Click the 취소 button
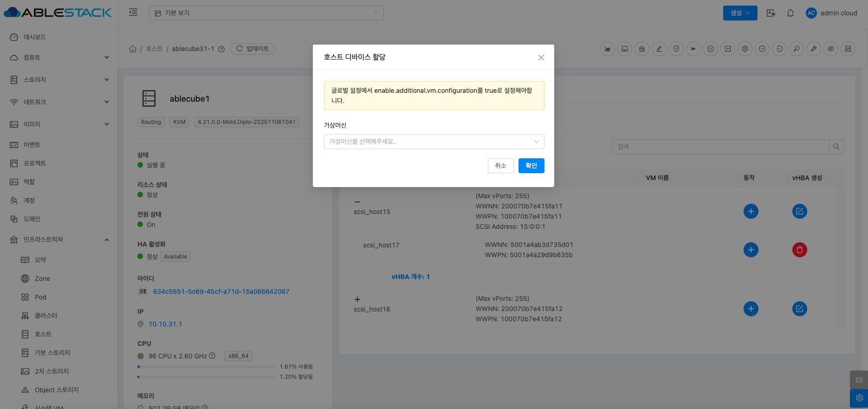The image size is (868, 409). click(500, 166)
